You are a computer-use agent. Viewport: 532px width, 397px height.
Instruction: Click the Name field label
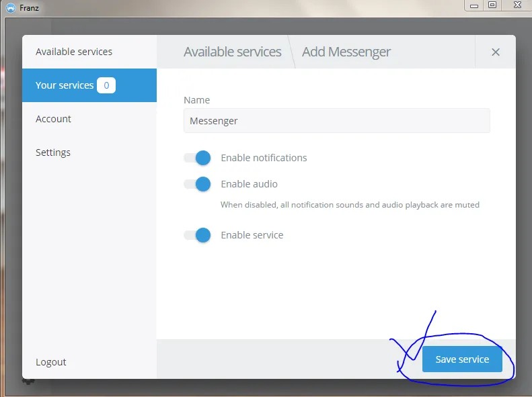(196, 100)
